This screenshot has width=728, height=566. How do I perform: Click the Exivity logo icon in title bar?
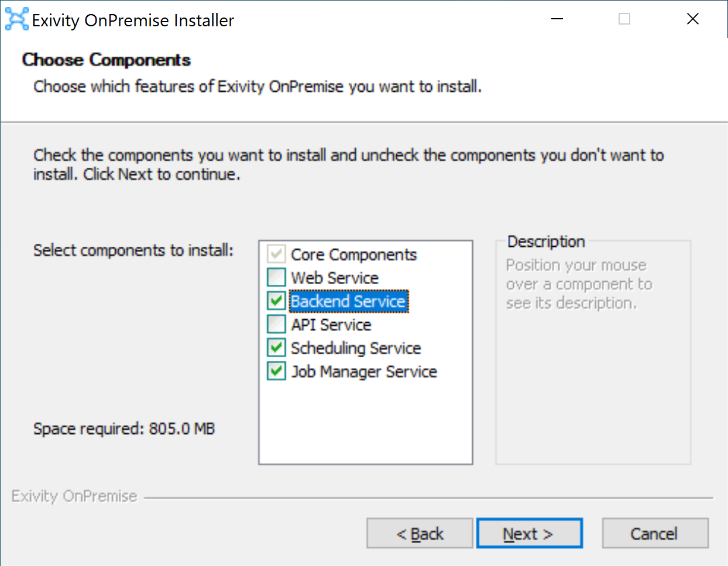point(16,19)
